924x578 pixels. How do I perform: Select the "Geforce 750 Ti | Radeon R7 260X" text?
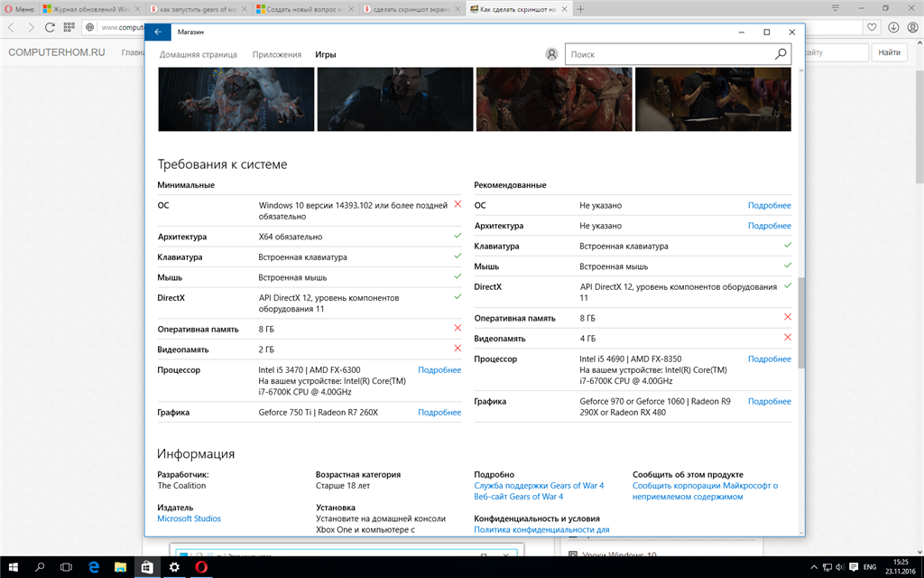(319, 412)
